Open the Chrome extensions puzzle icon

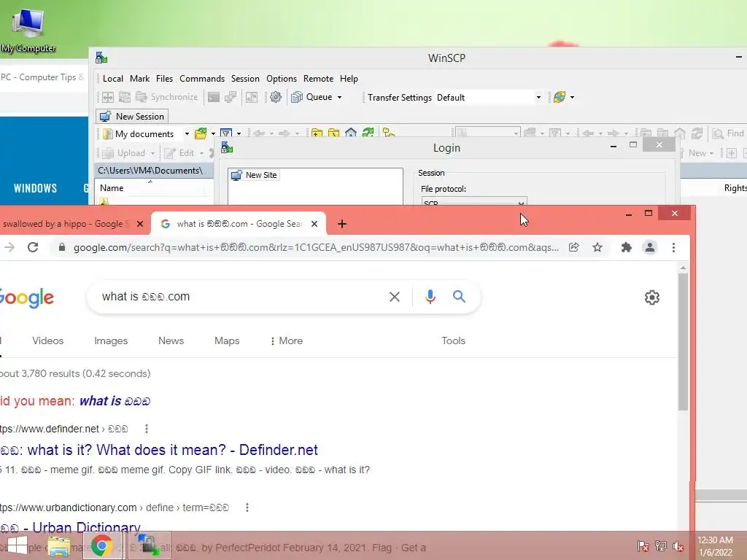point(627,247)
